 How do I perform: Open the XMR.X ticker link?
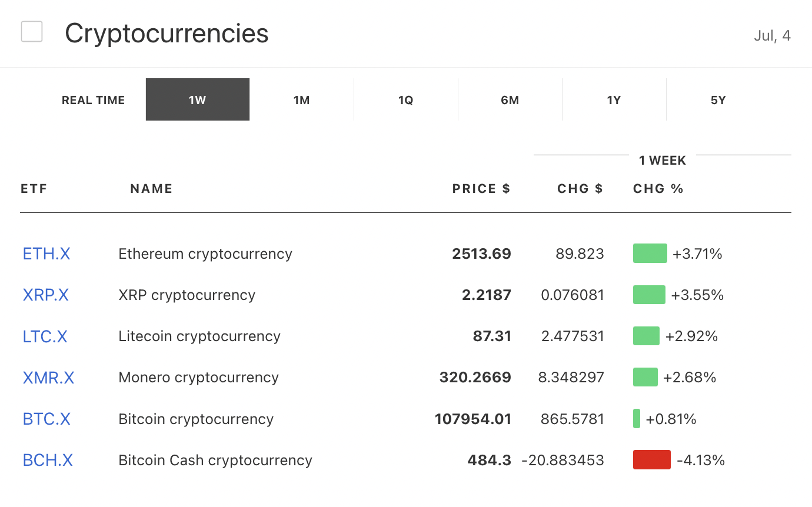49,378
